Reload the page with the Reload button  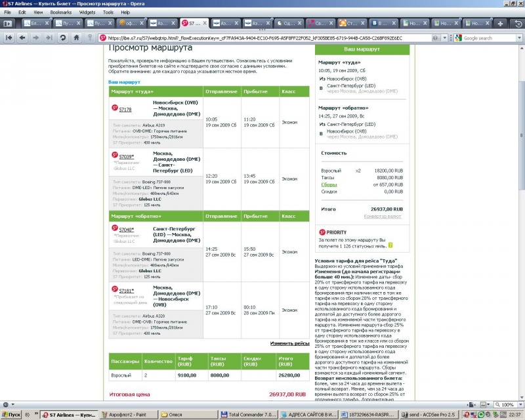coord(62,38)
